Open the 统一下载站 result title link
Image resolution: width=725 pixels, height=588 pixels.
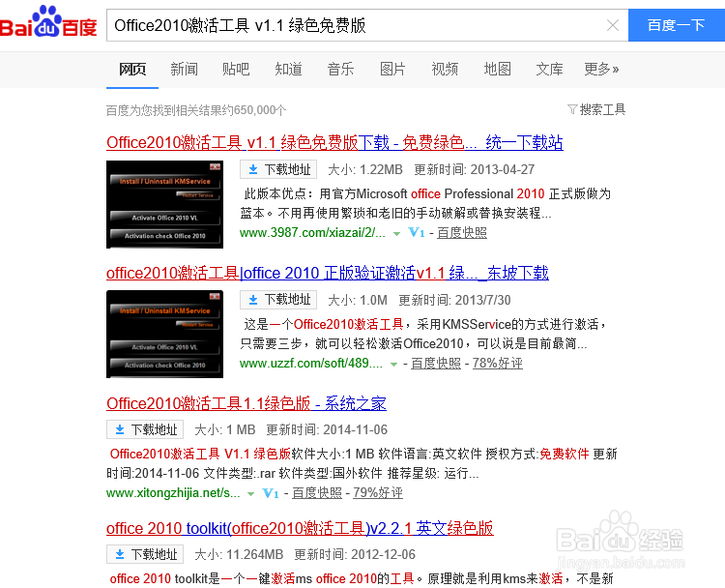click(x=334, y=142)
